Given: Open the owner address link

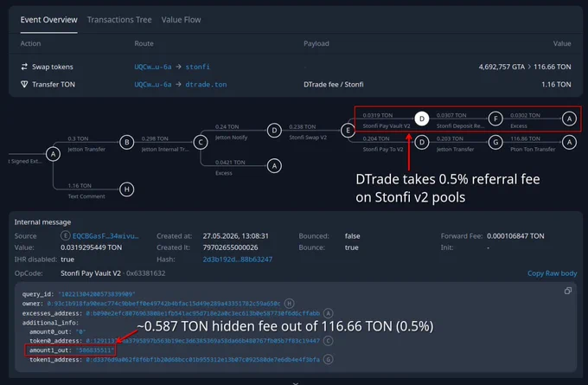Looking at the screenshot, I should (164, 303).
